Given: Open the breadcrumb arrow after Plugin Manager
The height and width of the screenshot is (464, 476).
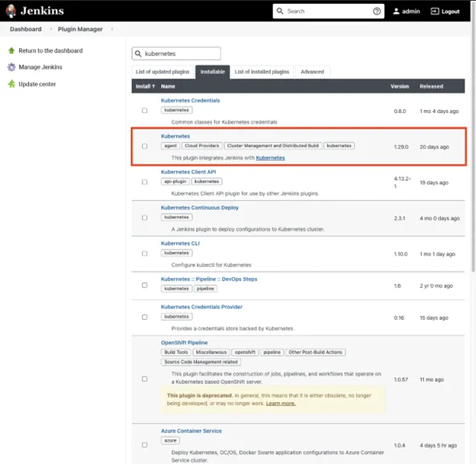Looking at the screenshot, I should click(112, 29).
